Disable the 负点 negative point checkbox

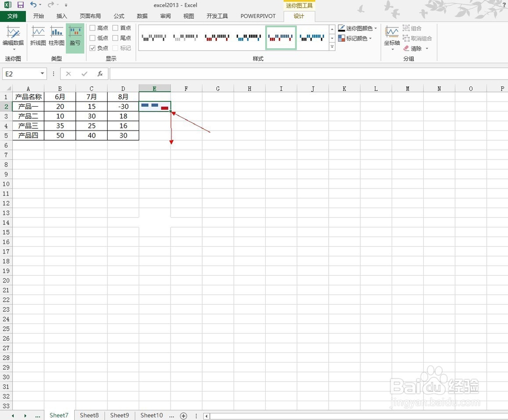tap(92, 48)
